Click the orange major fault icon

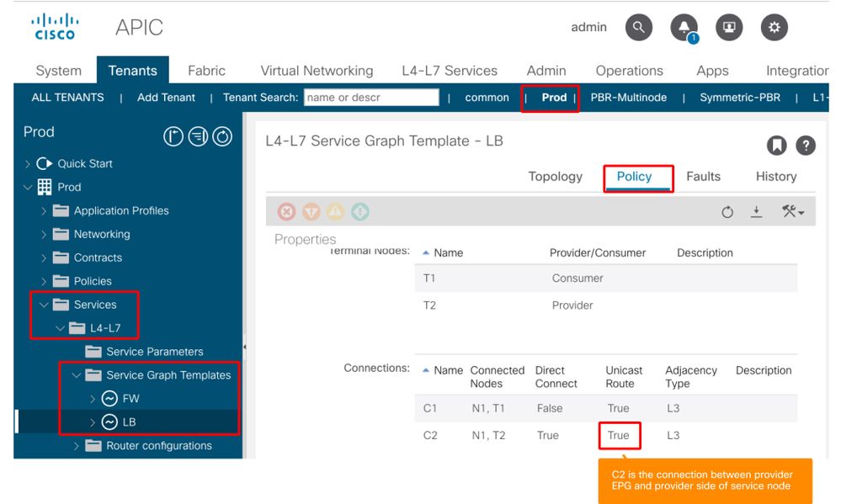(x=311, y=212)
